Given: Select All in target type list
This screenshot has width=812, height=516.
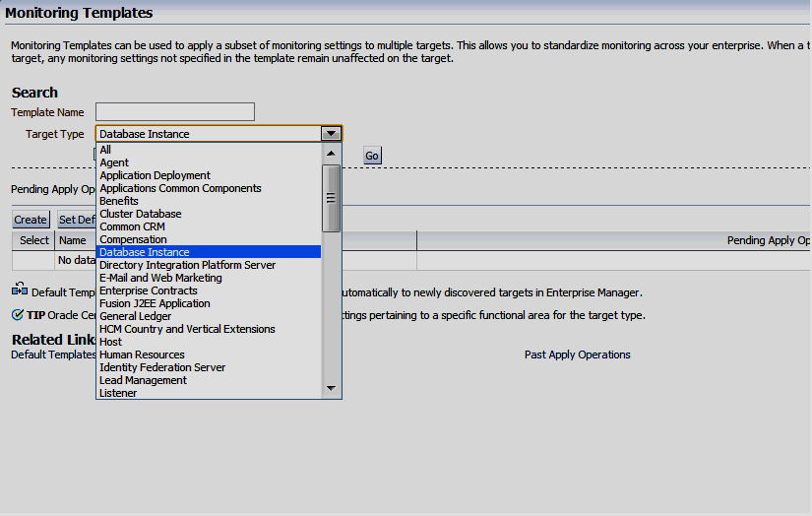Looking at the screenshot, I should coord(209,150).
